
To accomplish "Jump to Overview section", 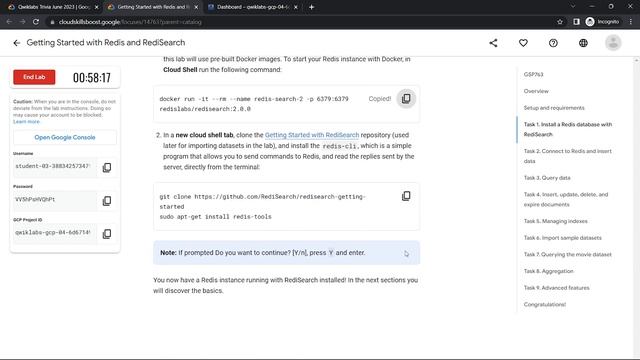I will [536, 91].
